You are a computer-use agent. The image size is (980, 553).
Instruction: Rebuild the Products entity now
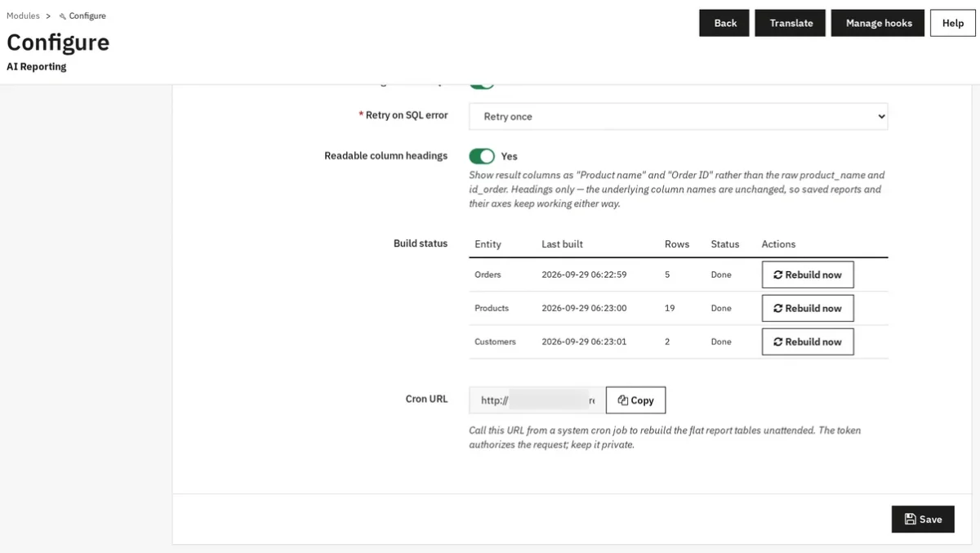(808, 308)
